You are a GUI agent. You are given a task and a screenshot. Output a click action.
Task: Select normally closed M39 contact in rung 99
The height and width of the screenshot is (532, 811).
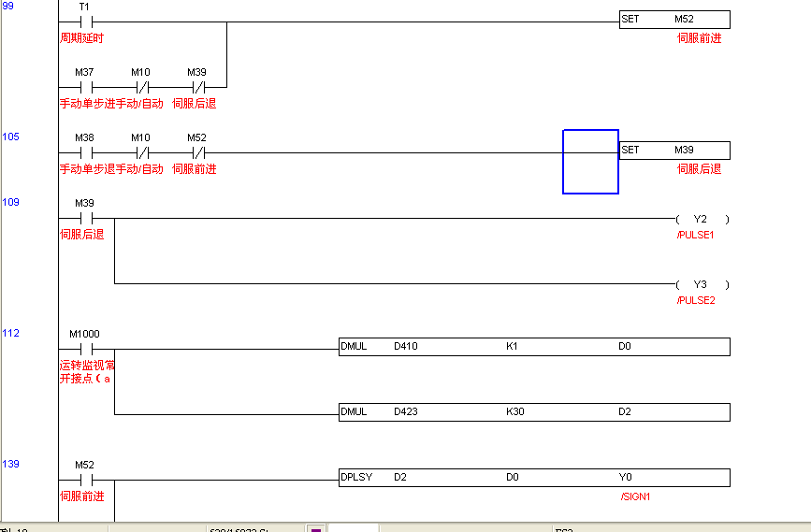pos(197,87)
